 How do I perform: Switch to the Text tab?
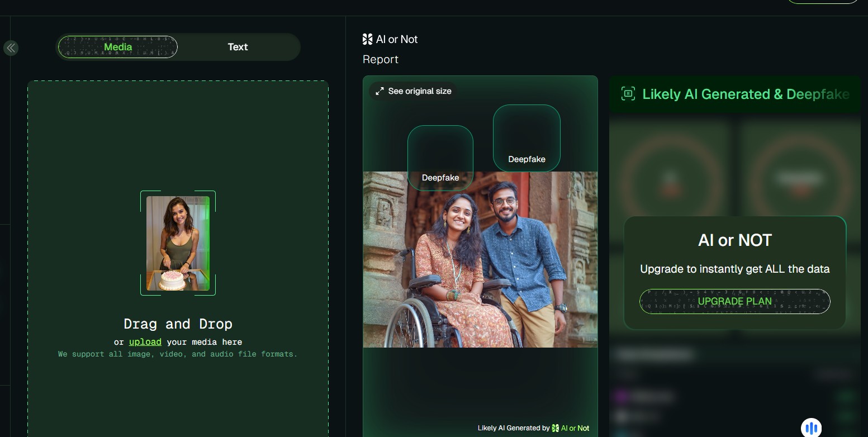click(x=238, y=47)
